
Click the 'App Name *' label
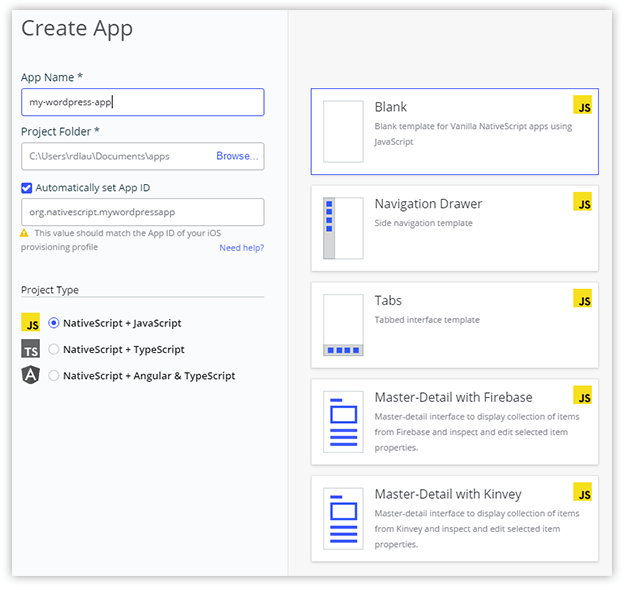(x=52, y=77)
